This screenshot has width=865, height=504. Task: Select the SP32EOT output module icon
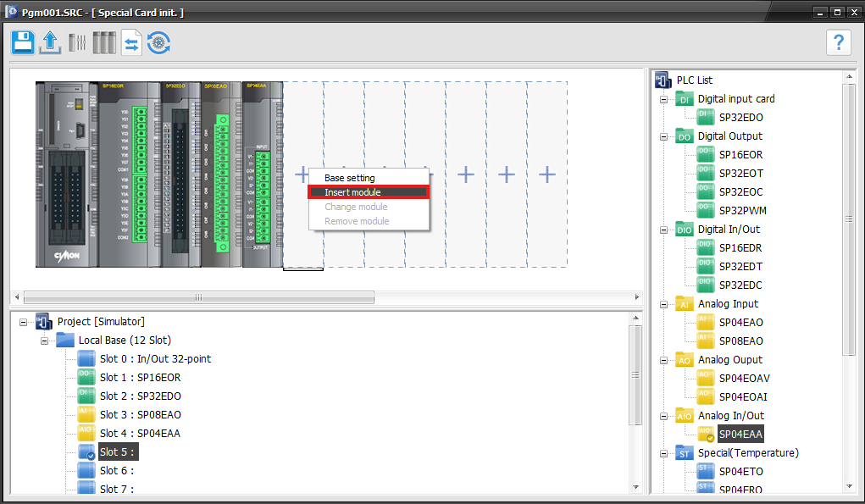pos(705,173)
